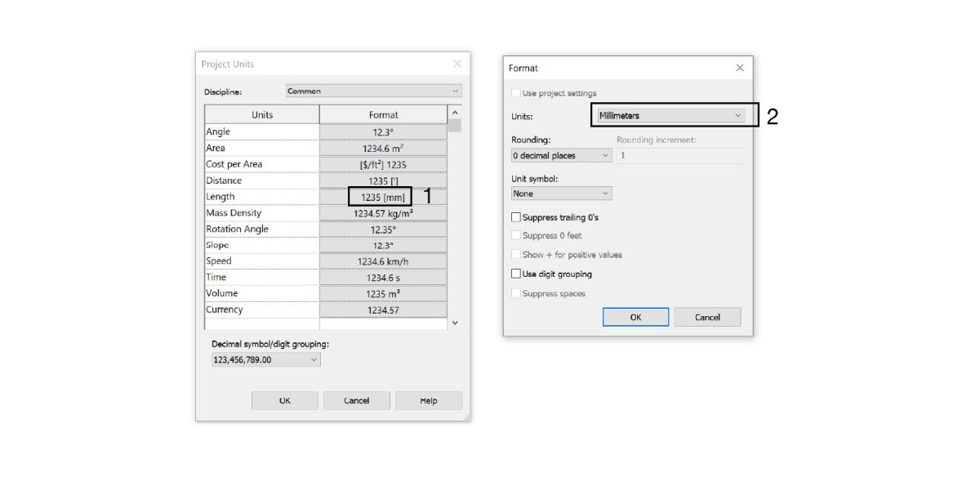
Task: Enable Use digit grouping
Action: (515, 274)
